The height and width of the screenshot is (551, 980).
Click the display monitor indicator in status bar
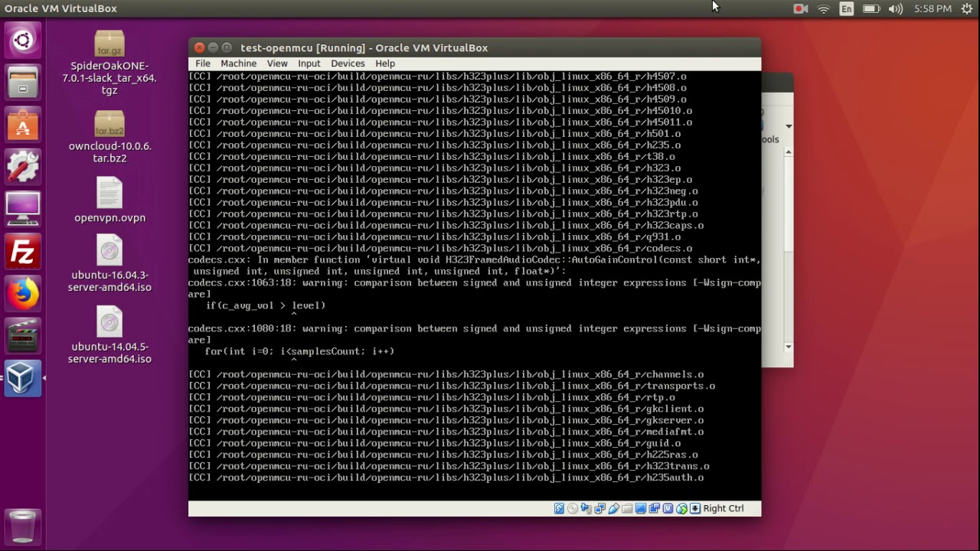tap(641, 508)
